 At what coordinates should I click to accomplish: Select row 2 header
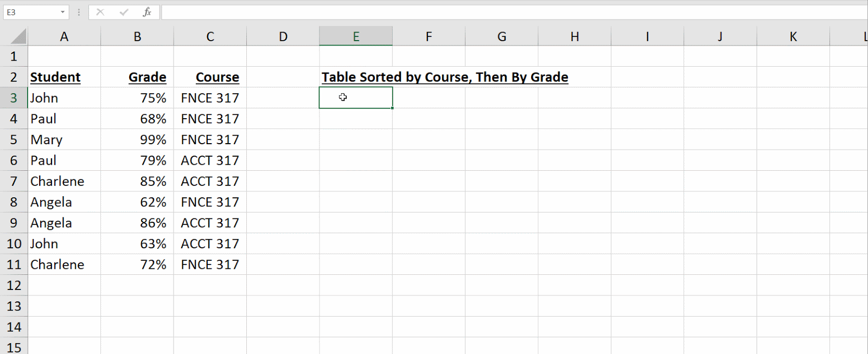[14, 78]
